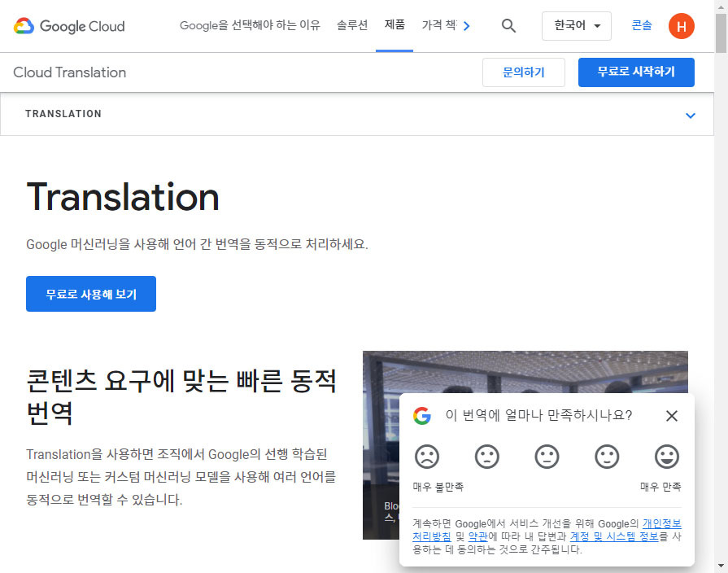The height and width of the screenshot is (573, 728).
Task: Click the 콘솔 link
Action: click(x=642, y=25)
